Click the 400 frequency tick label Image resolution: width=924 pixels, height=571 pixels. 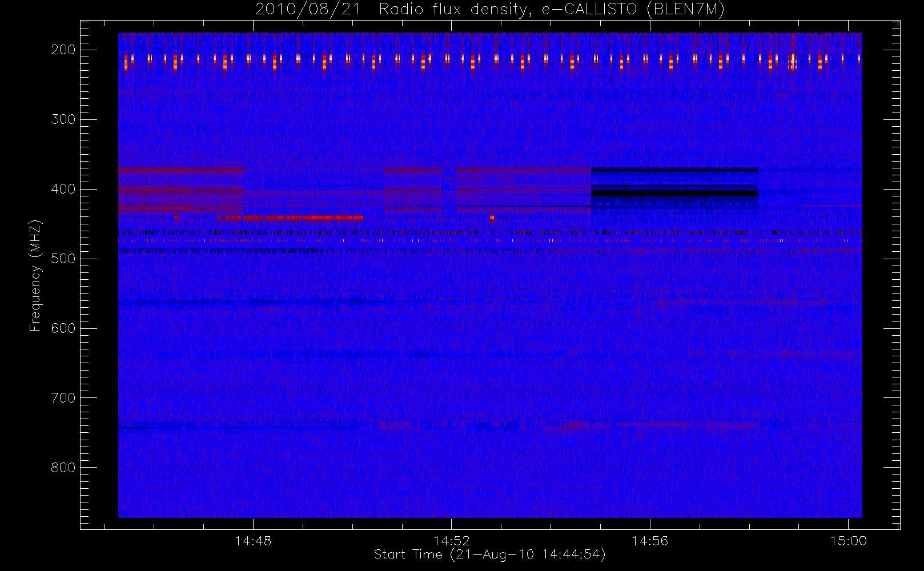63,189
